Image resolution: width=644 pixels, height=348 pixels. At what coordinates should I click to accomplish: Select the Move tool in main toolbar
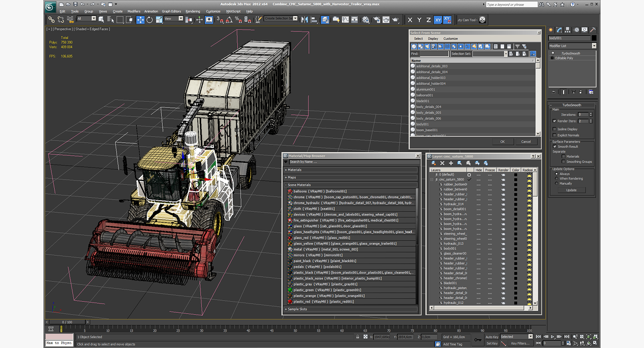click(140, 20)
